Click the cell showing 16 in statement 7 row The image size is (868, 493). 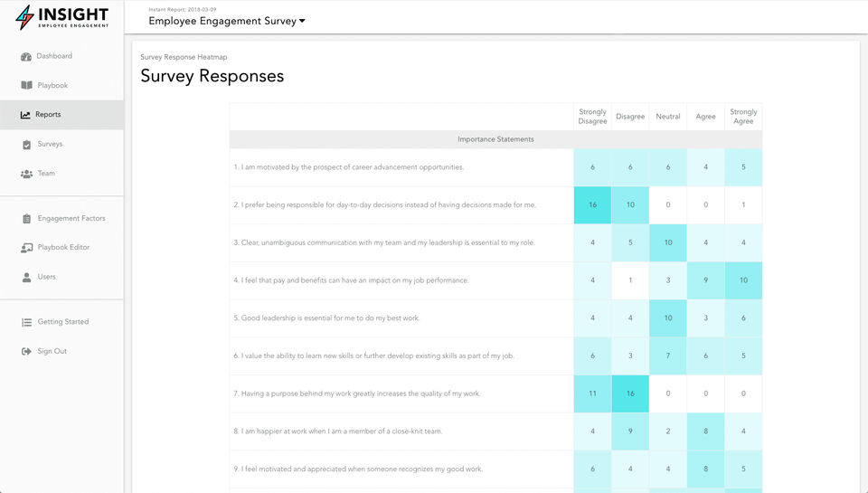click(630, 394)
